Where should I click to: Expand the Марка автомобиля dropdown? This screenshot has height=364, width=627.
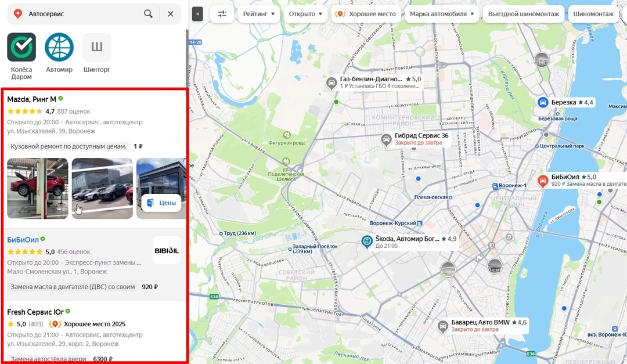point(442,14)
